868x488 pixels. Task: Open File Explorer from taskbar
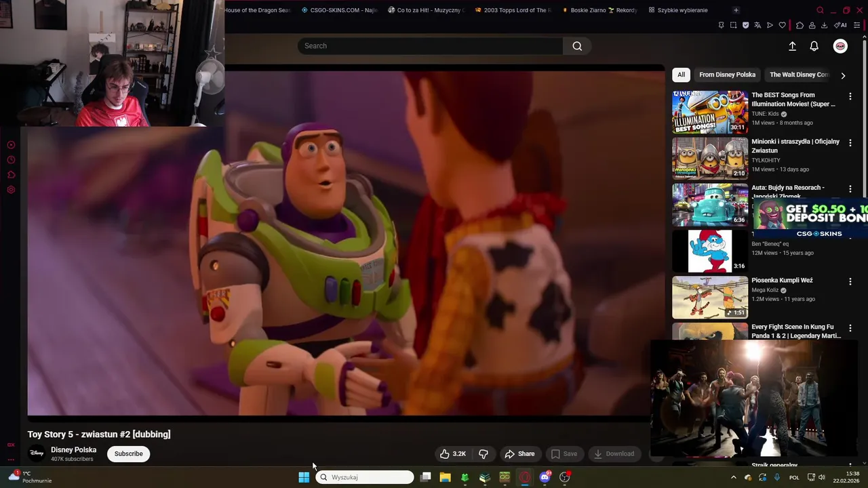(445, 477)
